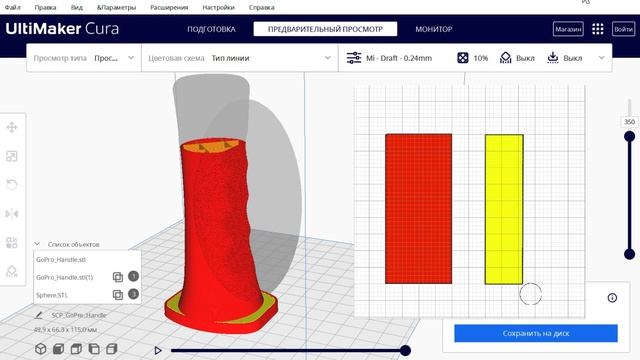Switch to 3D perspective view cube icon
This screenshot has width=640, height=360.
(x=40, y=349)
